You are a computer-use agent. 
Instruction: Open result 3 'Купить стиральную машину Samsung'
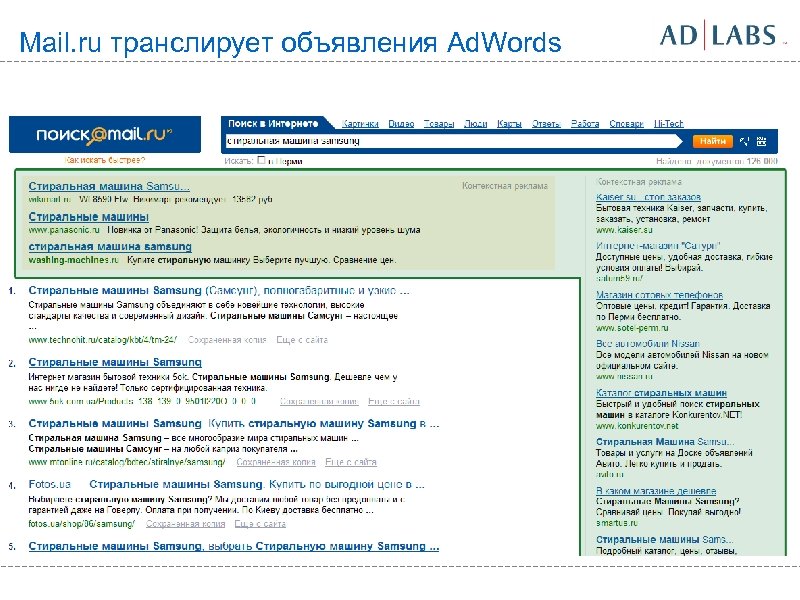pos(234,423)
